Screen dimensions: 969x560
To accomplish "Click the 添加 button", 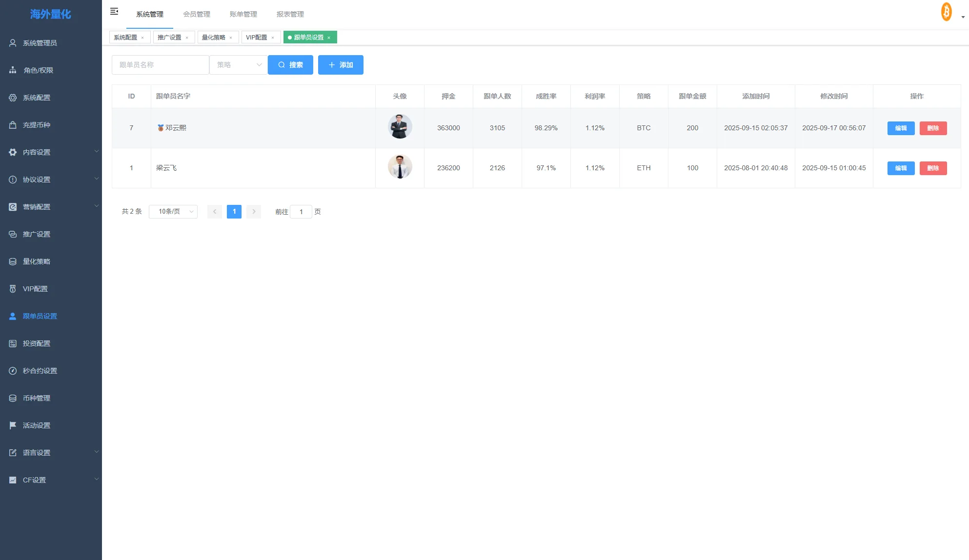I will pyautogui.click(x=341, y=65).
